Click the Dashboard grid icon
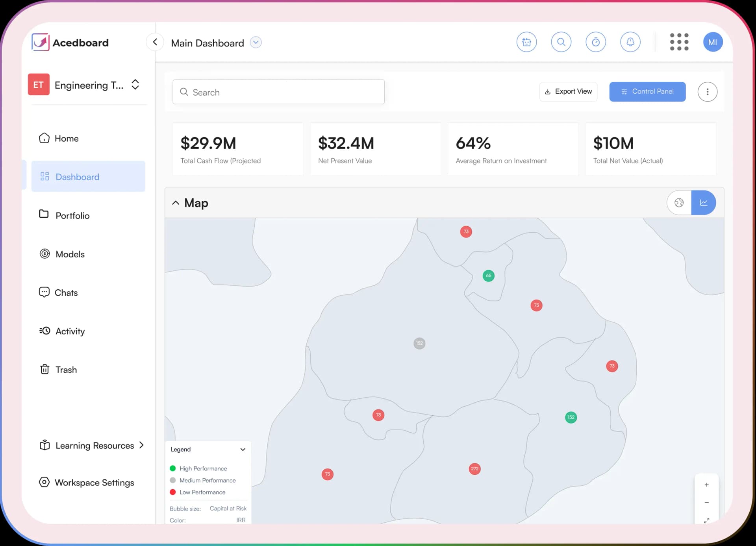This screenshot has width=756, height=546. tap(45, 176)
